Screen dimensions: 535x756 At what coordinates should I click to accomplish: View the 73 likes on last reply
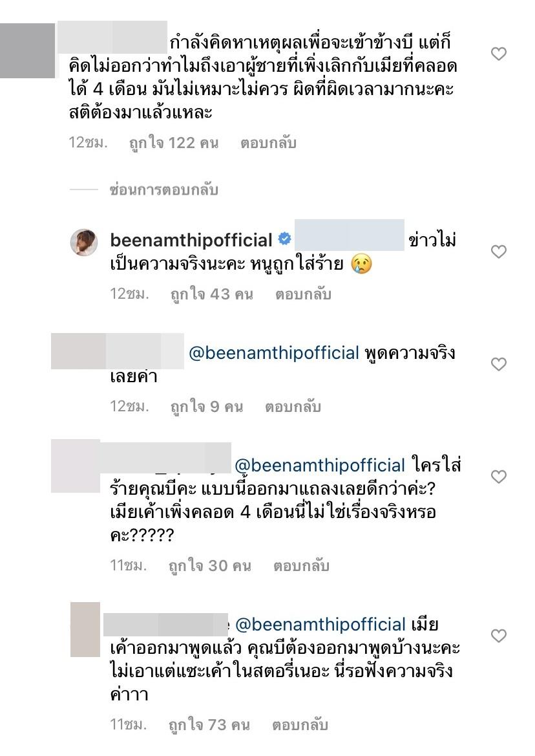tap(209, 725)
